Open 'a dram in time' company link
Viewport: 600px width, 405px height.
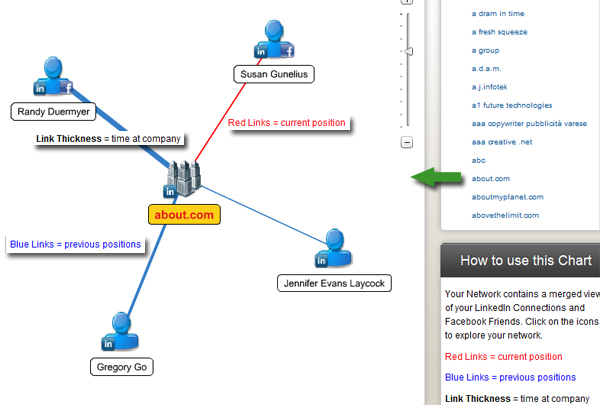coord(498,14)
